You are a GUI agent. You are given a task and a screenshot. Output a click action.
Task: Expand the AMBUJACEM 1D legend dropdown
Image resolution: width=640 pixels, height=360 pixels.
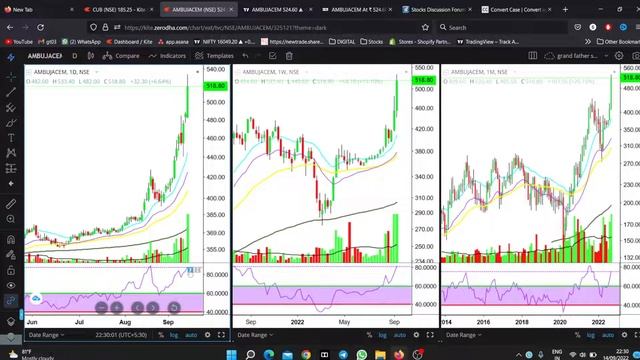tap(97, 72)
